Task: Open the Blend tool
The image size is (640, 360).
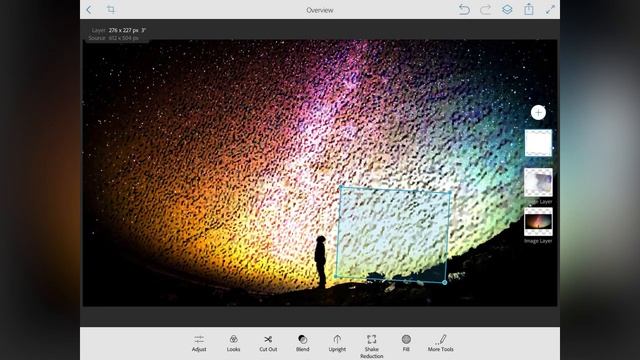Action: pyautogui.click(x=302, y=343)
